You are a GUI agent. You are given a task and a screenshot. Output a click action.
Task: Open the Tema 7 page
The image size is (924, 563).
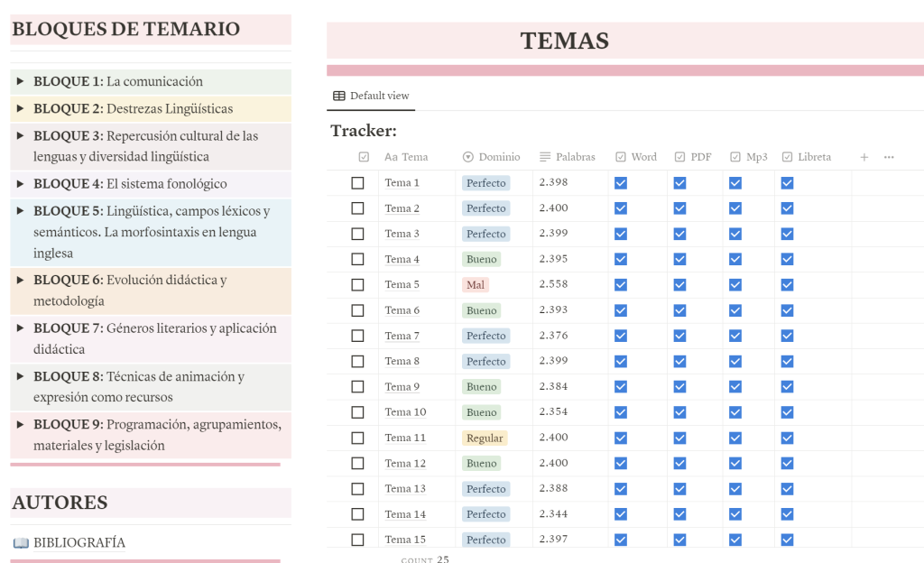402,336
